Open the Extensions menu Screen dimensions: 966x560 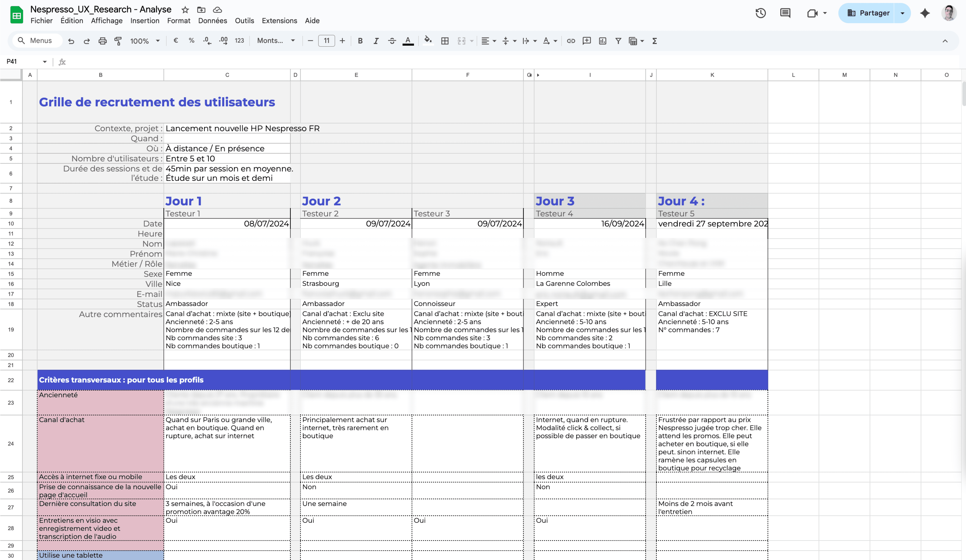pos(279,21)
